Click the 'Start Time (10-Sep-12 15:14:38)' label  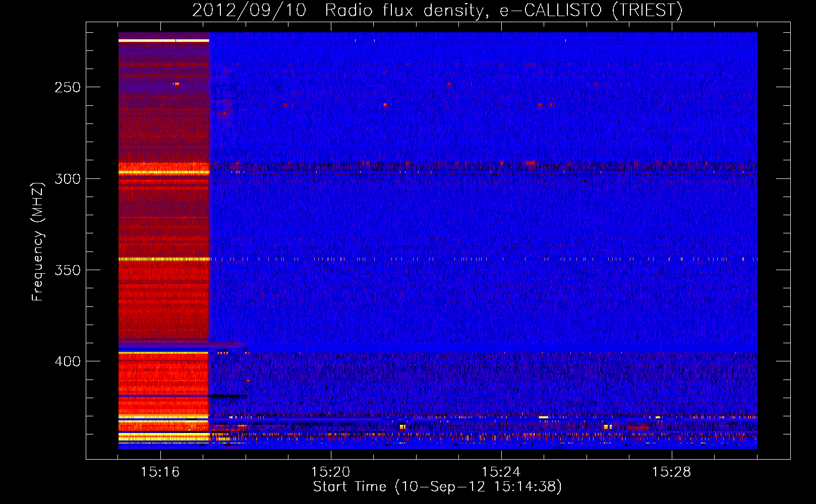437,487
